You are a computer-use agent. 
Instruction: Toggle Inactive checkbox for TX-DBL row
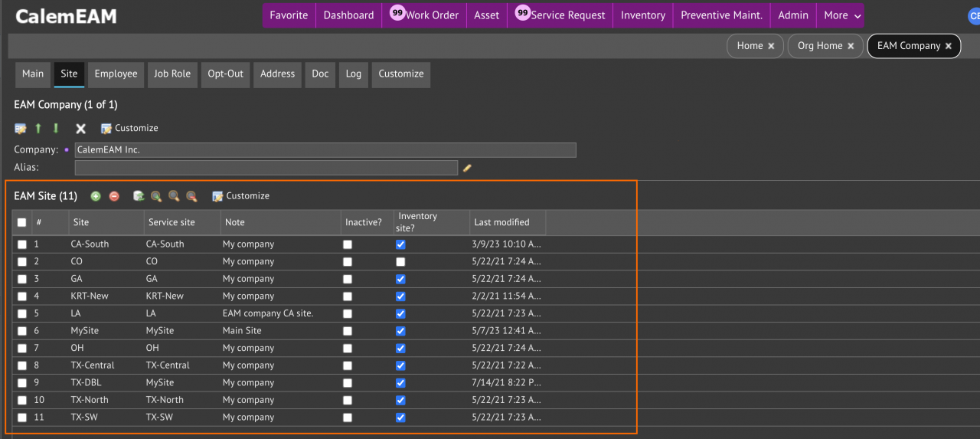coord(348,383)
